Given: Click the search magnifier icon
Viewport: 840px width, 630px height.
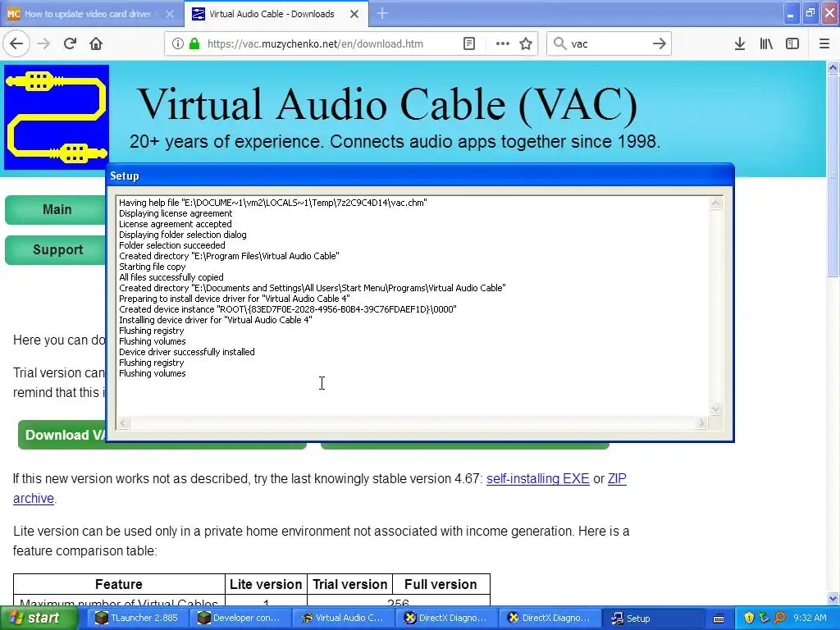Looking at the screenshot, I should tap(559, 43).
